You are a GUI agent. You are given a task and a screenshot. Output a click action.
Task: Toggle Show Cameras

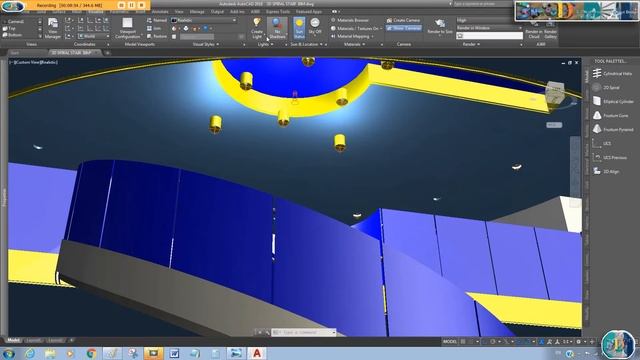click(x=403, y=28)
